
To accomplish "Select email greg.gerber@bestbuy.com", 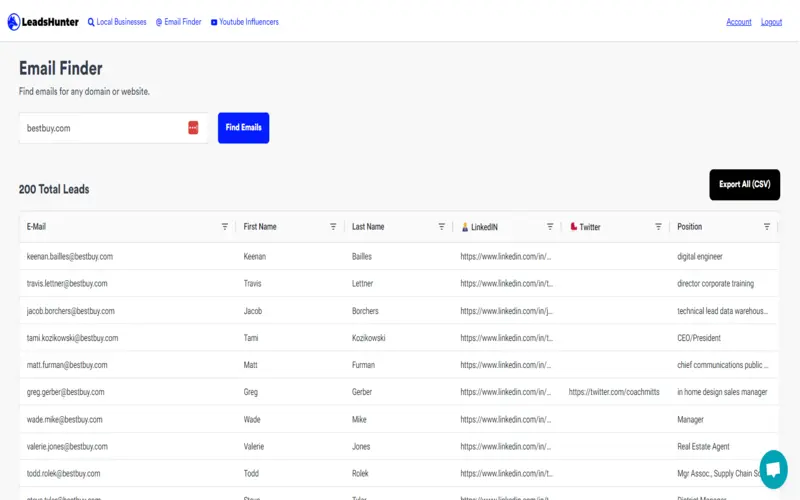I will coord(65,392).
